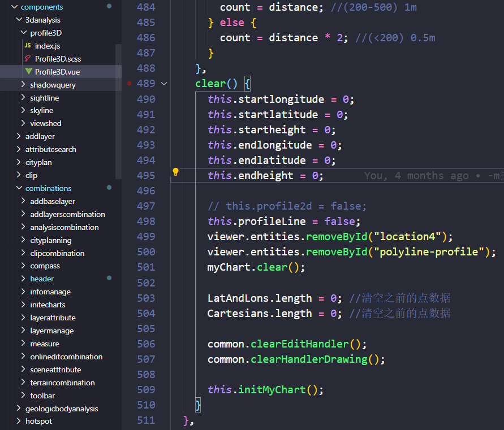Image resolution: width=504 pixels, height=430 pixels.
Task: Expand the terraincombination folder
Action: pos(23,382)
